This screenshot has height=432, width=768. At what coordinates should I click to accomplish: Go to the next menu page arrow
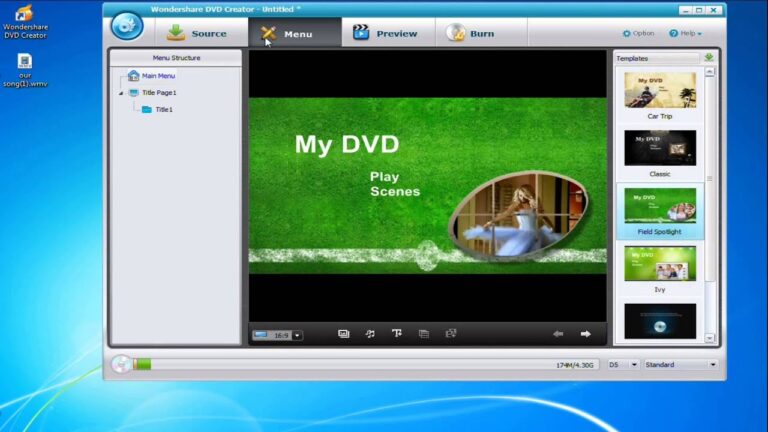coord(585,334)
